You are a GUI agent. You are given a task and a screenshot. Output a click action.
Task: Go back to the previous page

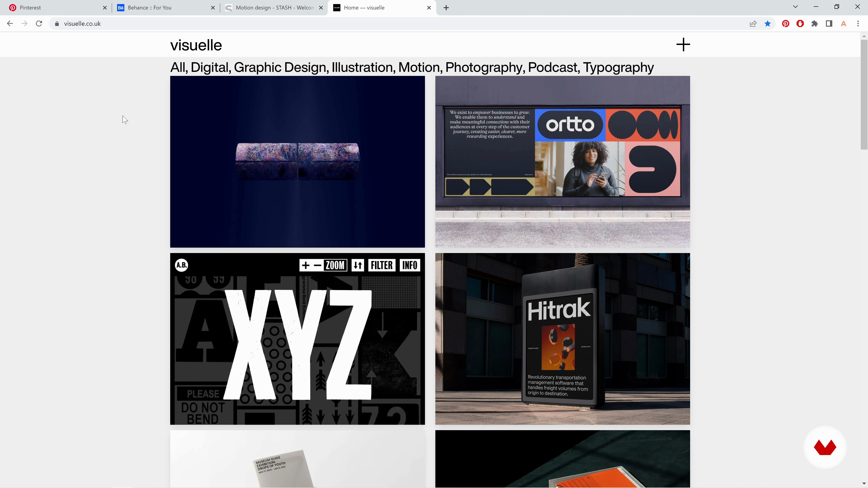[10, 23]
